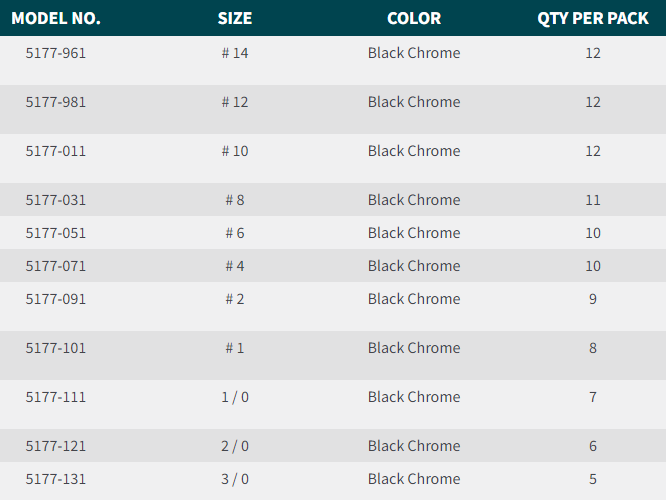Select the # 1 size cell

[x=235, y=348]
